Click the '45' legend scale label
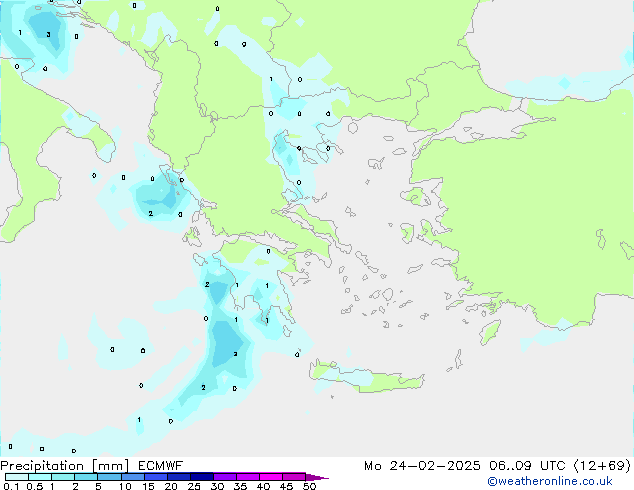 tap(286, 486)
